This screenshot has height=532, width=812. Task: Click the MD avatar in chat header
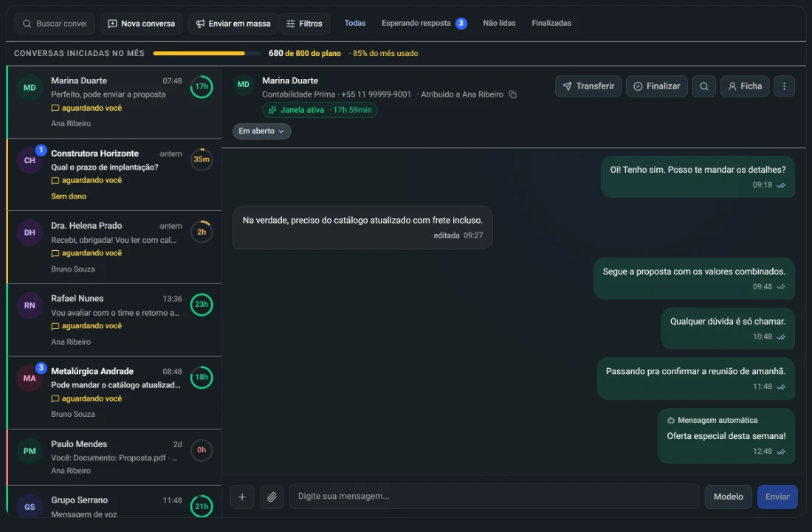(244, 84)
